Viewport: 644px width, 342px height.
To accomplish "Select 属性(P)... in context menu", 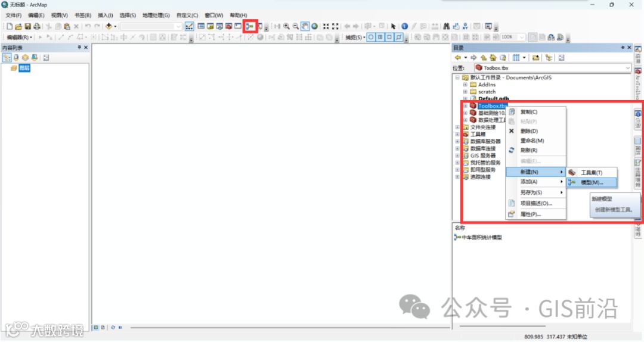I will (531, 214).
